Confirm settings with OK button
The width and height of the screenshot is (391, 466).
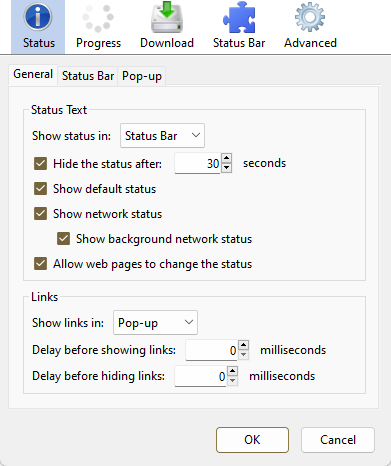point(252,440)
